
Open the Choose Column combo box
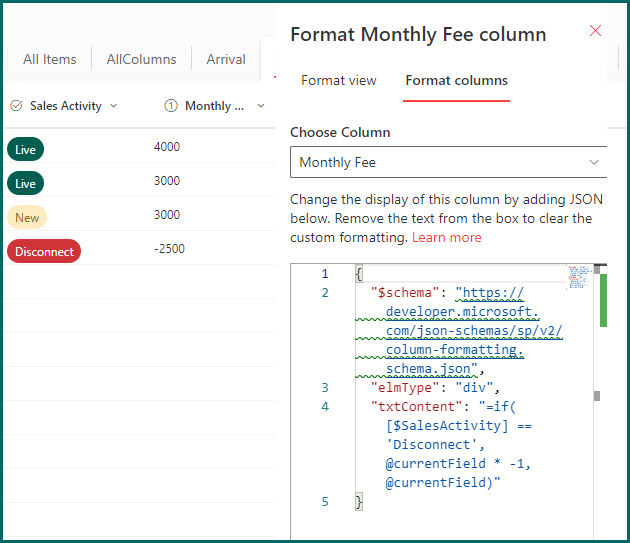448,162
